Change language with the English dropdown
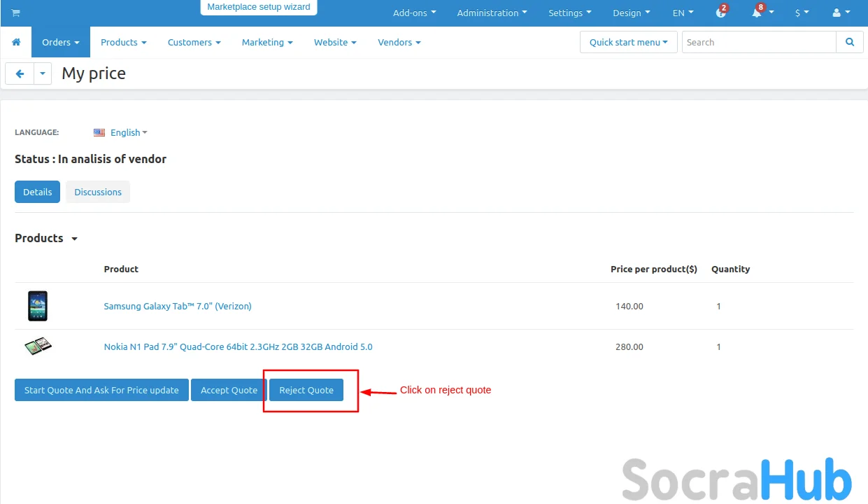The width and height of the screenshot is (868, 504). pos(129,132)
